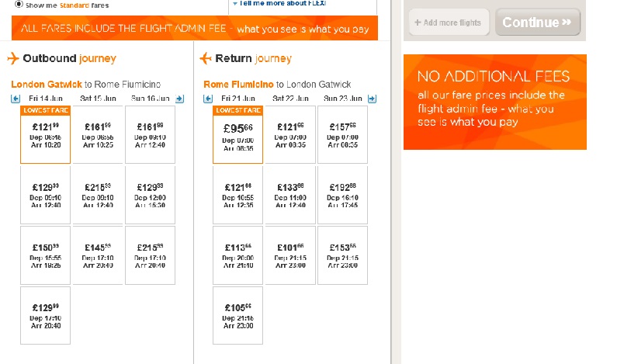Select £150 outbound flight departing 15:55
Screen dimensions: 617x364
tap(45, 255)
